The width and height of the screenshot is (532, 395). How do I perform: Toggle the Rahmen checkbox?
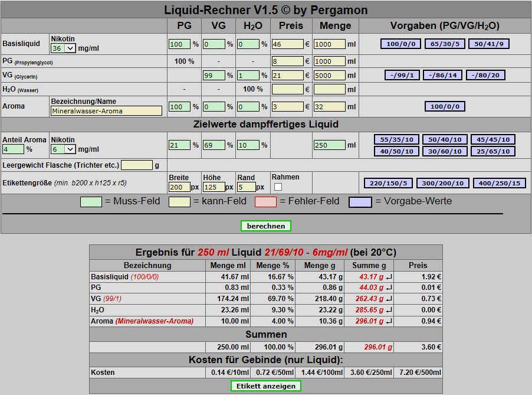point(278,187)
